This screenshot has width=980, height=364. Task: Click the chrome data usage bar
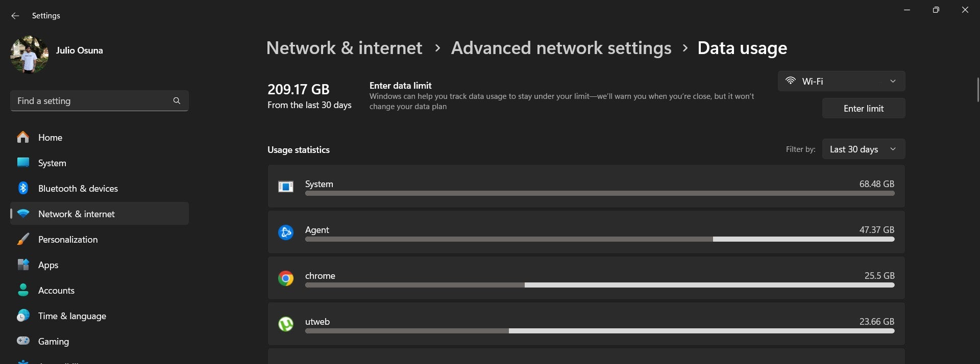point(599,285)
